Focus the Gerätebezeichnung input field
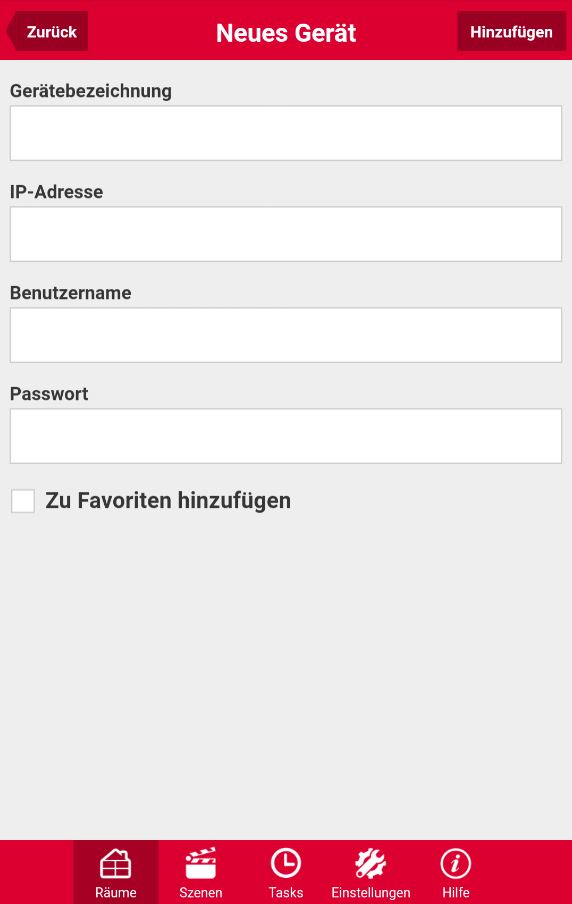 click(286, 133)
